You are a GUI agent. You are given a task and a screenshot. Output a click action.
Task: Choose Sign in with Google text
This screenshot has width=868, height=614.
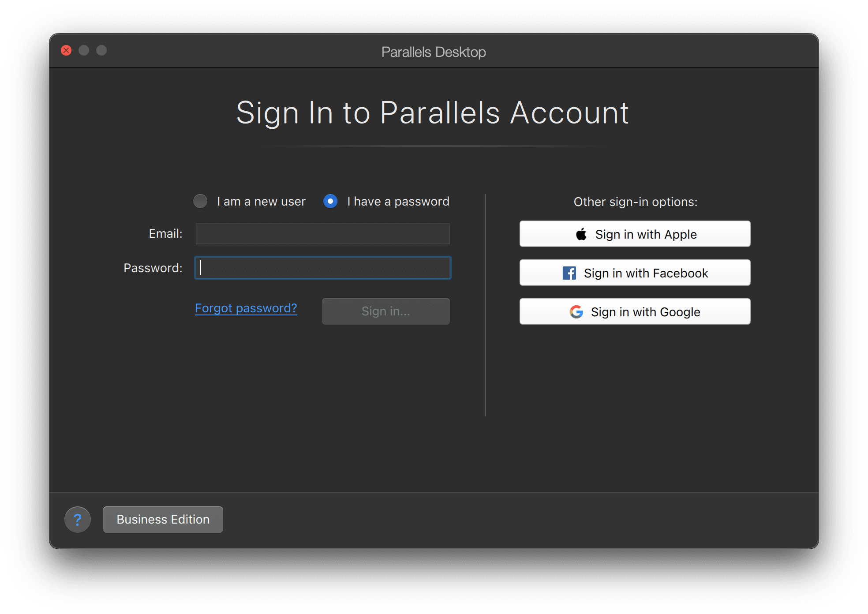[x=646, y=312]
